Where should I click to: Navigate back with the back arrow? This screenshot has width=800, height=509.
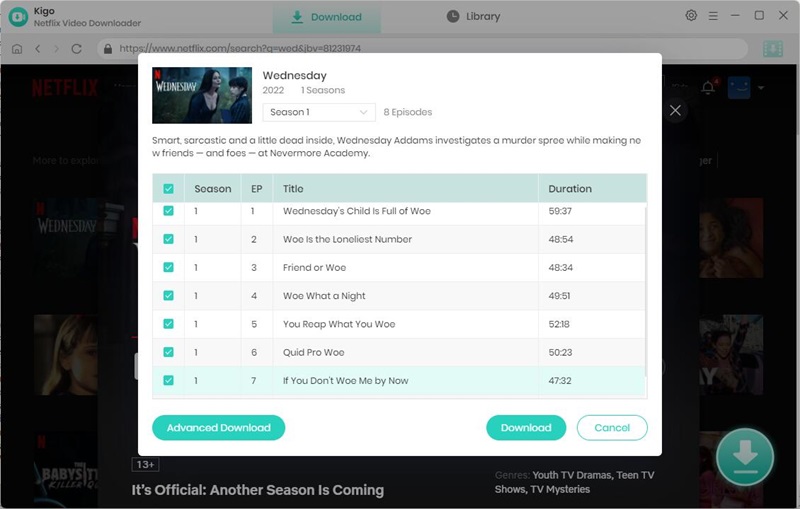[x=38, y=49]
